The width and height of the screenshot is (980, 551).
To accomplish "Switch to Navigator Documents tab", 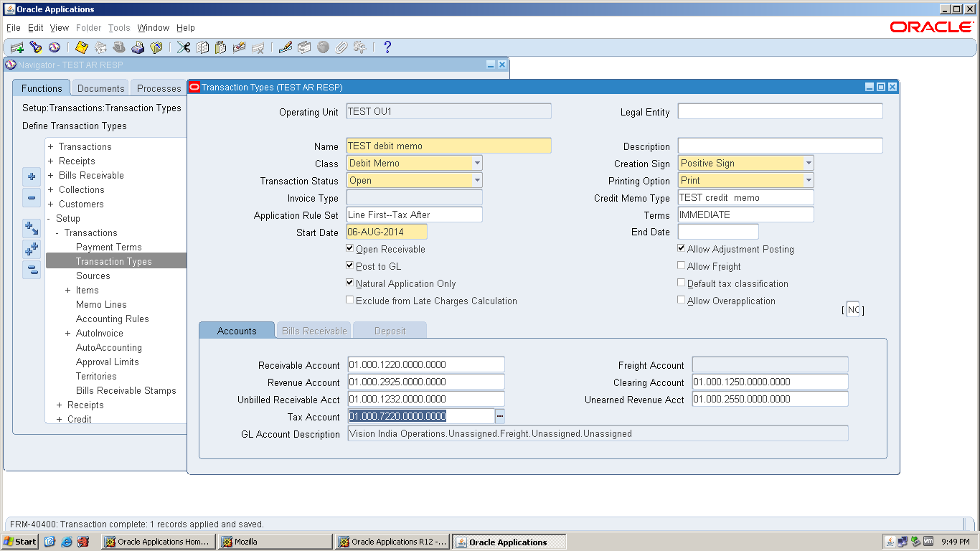I will coord(101,88).
